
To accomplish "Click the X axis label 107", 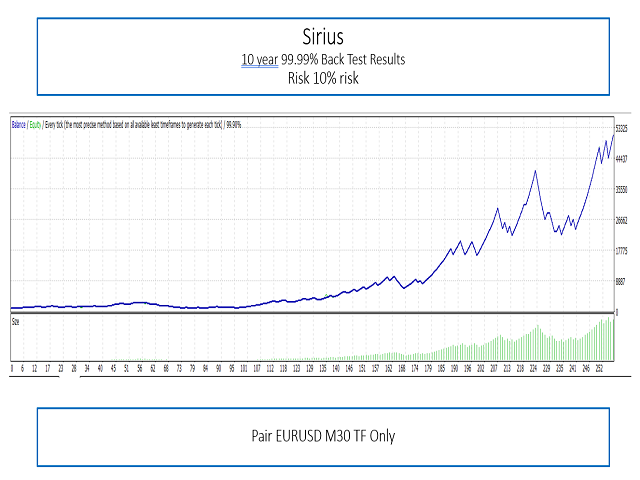I will tap(257, 368).
